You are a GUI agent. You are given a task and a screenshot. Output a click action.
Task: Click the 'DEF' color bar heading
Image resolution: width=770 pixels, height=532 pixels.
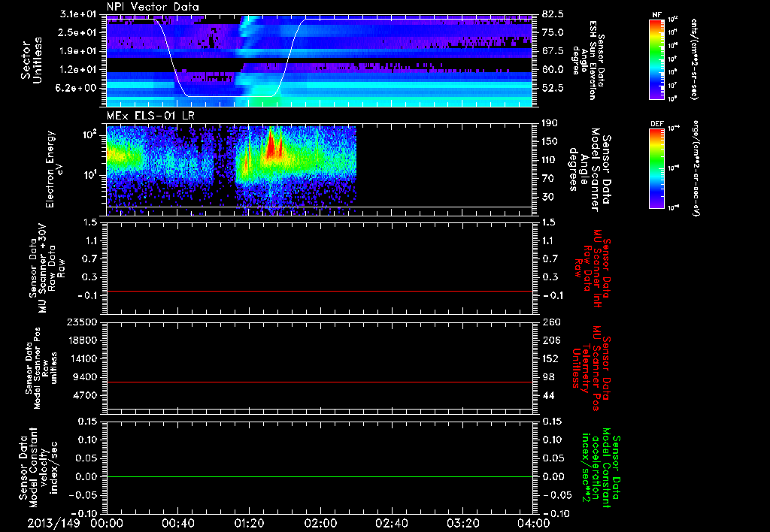[x=656, y=124]
